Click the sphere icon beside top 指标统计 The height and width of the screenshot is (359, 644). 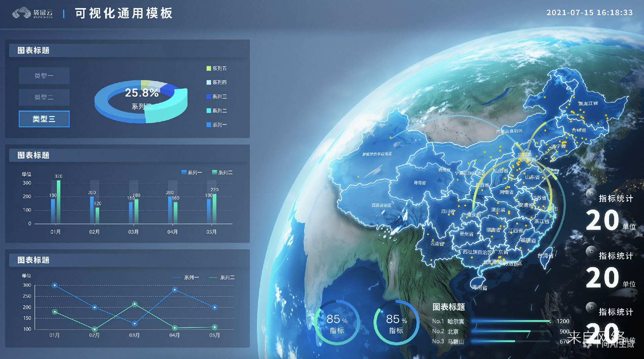[x=591, y=194]
